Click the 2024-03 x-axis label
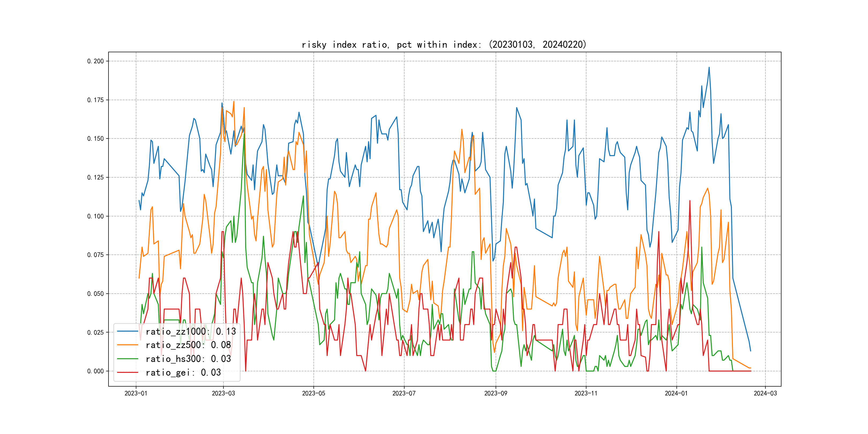868x434 pixels. click(765, 394)
